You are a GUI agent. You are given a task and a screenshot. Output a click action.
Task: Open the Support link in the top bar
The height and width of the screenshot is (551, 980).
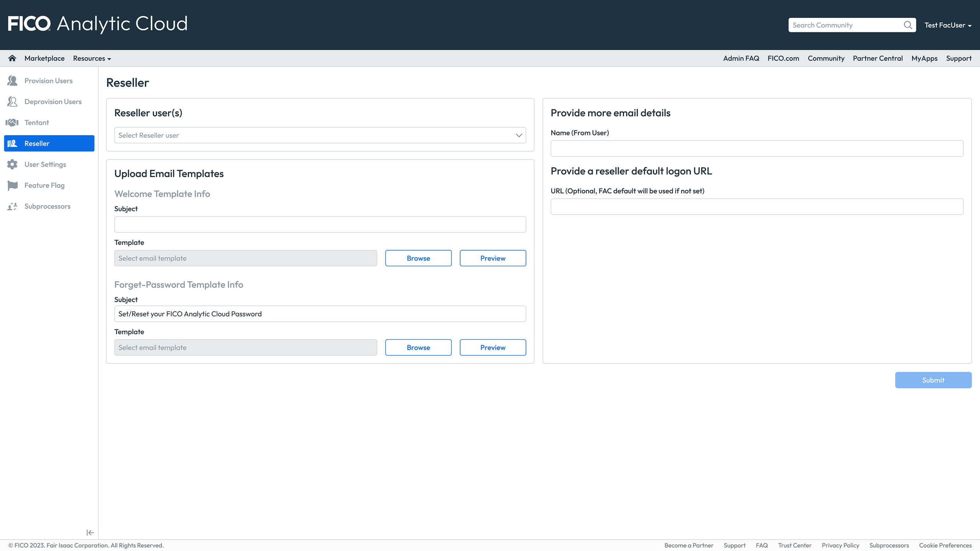[959, 59]
